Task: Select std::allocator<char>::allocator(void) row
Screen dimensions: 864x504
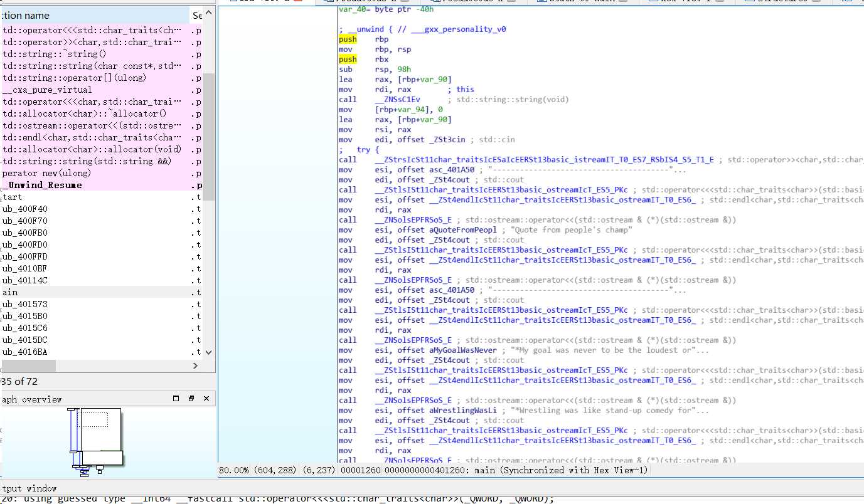Action: click(x=102, y=149)
